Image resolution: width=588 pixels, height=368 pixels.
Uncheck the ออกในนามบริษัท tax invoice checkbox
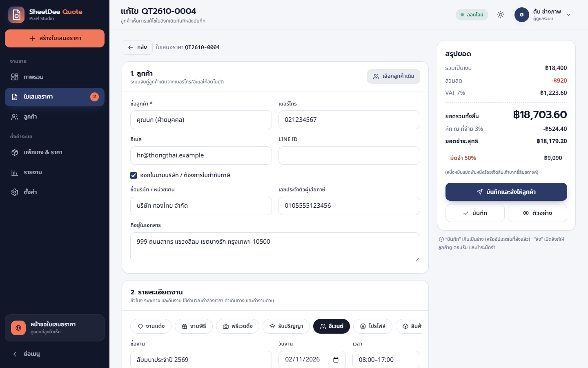tap(134, 175)
